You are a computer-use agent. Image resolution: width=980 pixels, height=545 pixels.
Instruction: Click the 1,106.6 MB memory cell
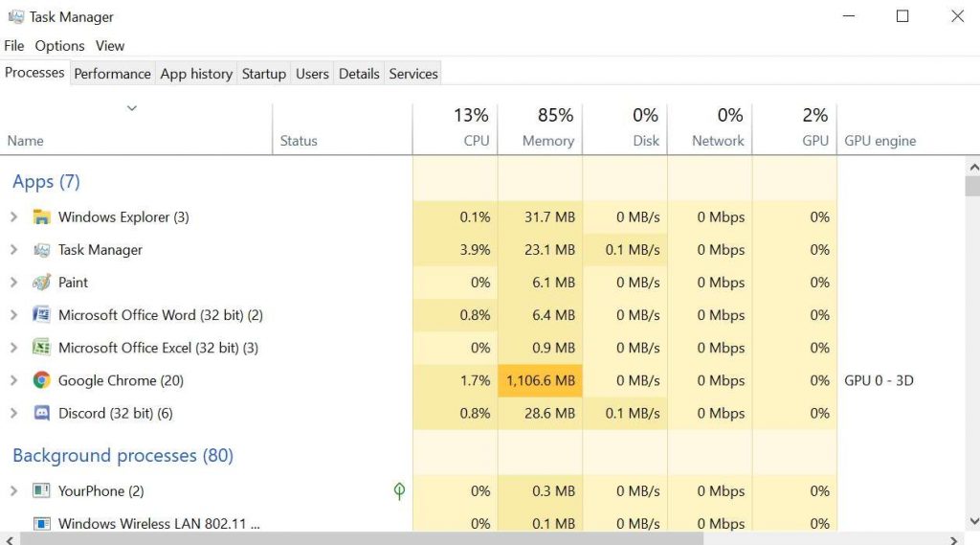[540, 380]
